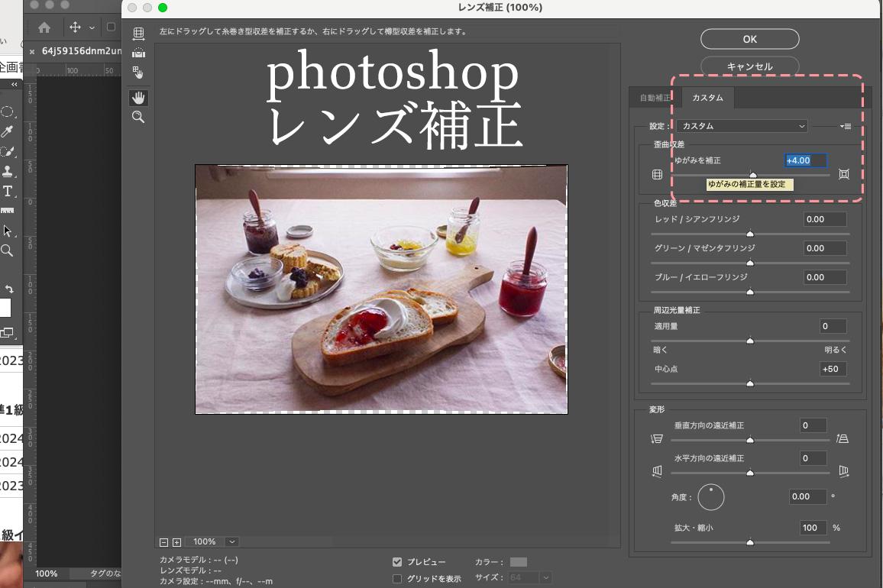Switch to the カスタム tab

click(708, 98)
